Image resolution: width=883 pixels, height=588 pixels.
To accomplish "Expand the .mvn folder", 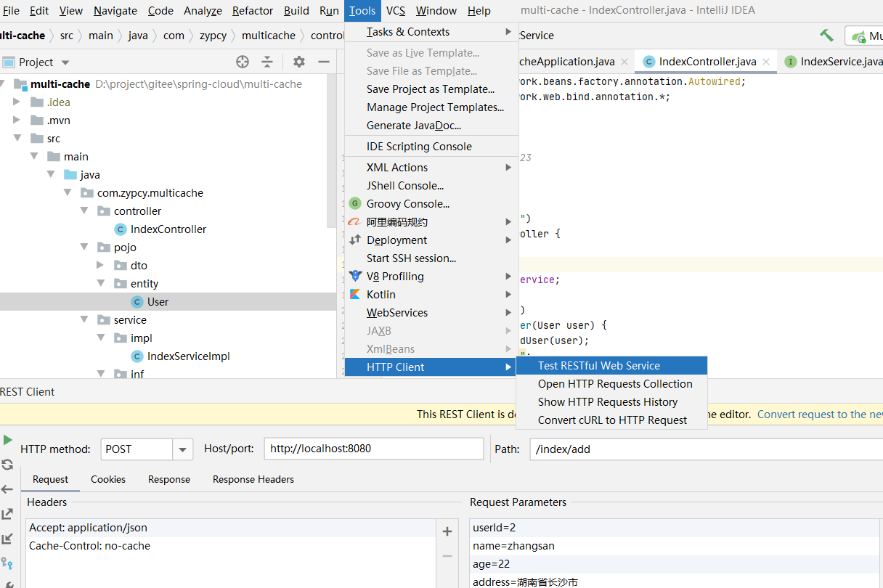I will pos(17,121).
